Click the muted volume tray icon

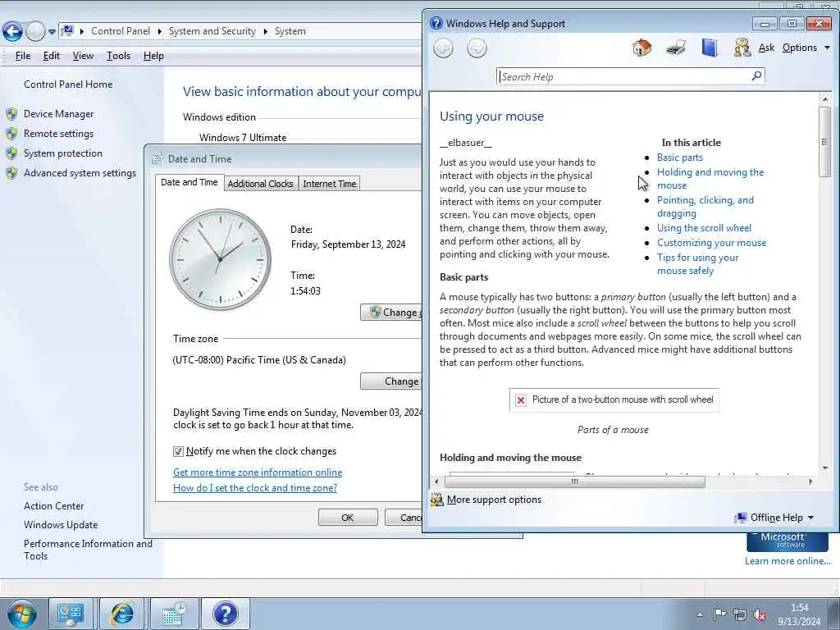760,614
